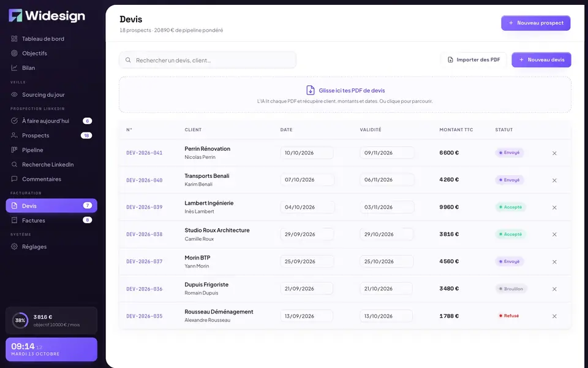Image resolution: width=588 pixels, height=368 pixels.
Task: Go to Objectifs in sidebar
Action: (51, 53)
